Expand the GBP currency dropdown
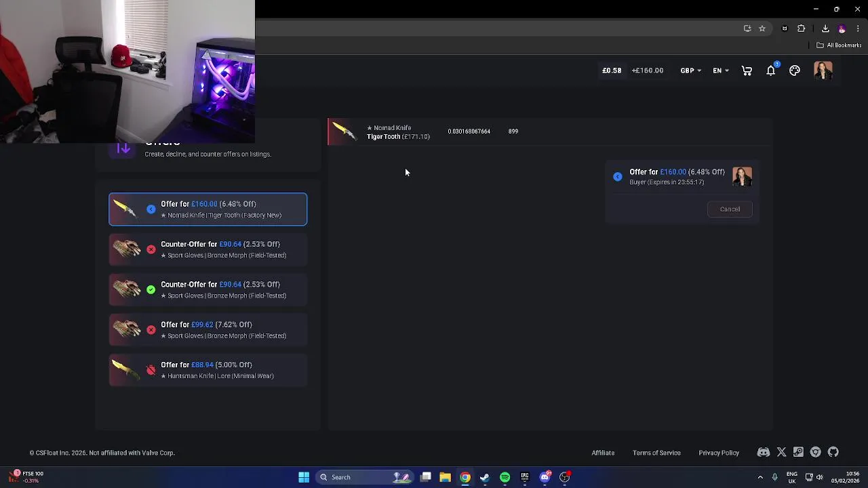 (x=691, y=70)
